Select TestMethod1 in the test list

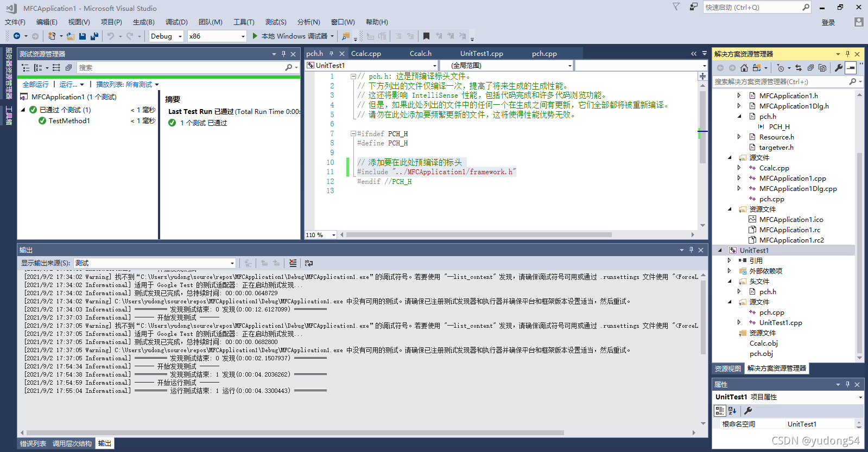[x=69, y=121]
